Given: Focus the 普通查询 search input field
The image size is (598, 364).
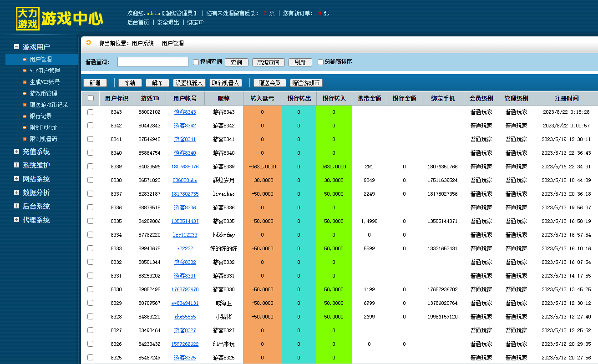Looking at the screenshot, I should 152,62.
